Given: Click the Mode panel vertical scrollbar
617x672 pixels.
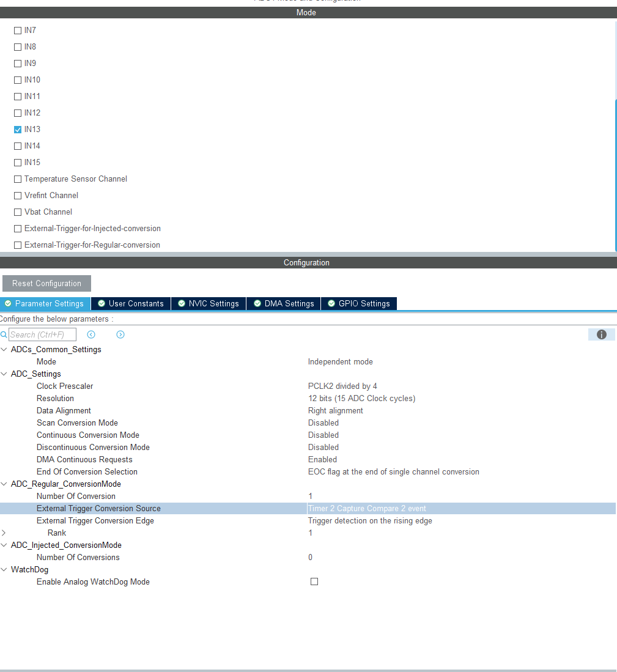Looking at the screenshot, I should click(616, 175).
